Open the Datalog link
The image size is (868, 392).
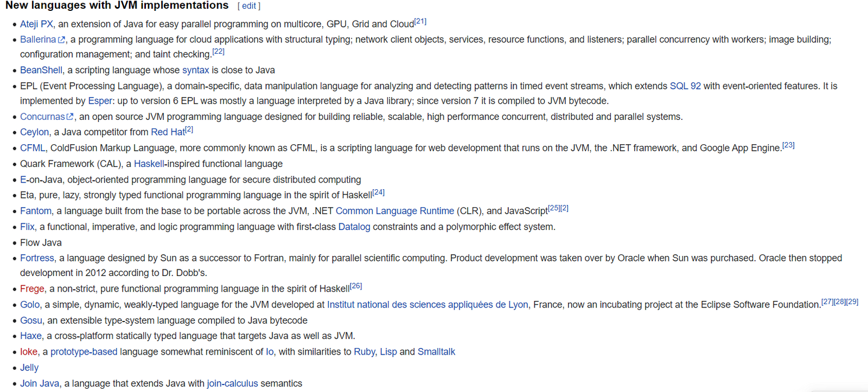click(354, 227)
